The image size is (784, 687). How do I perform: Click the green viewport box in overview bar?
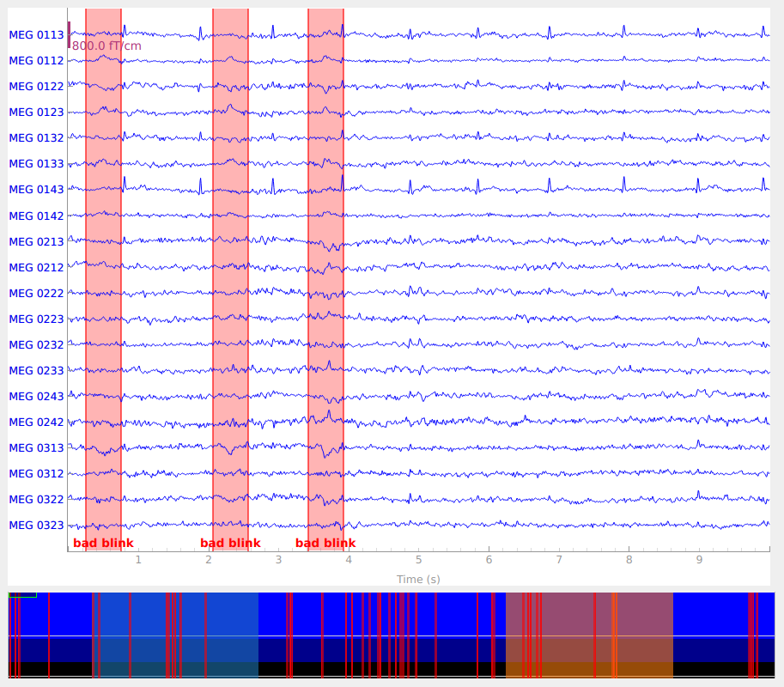click(x=22, y=593)
